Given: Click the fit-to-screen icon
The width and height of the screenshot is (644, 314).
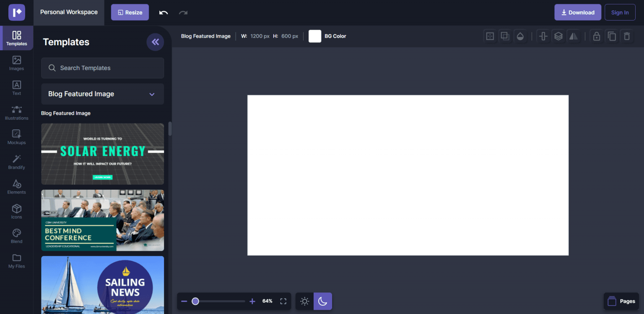Looking at the screenshot, I should pos(283,301).
